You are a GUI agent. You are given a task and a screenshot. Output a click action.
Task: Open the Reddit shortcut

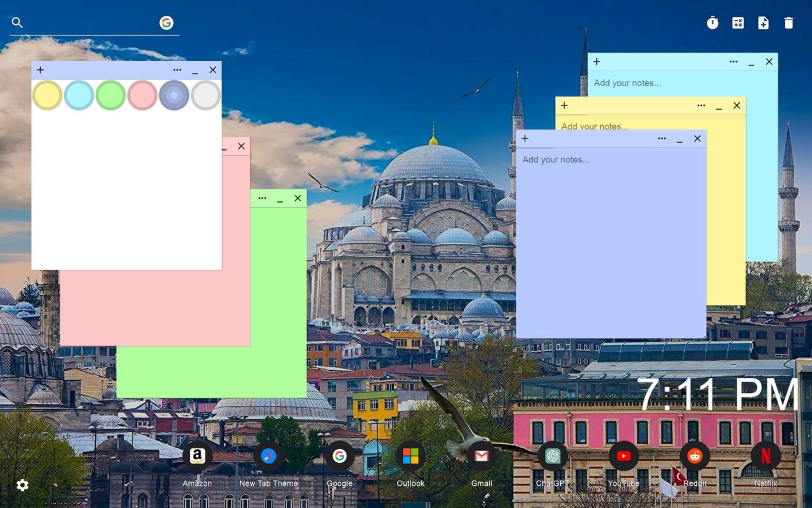[695, 456]
